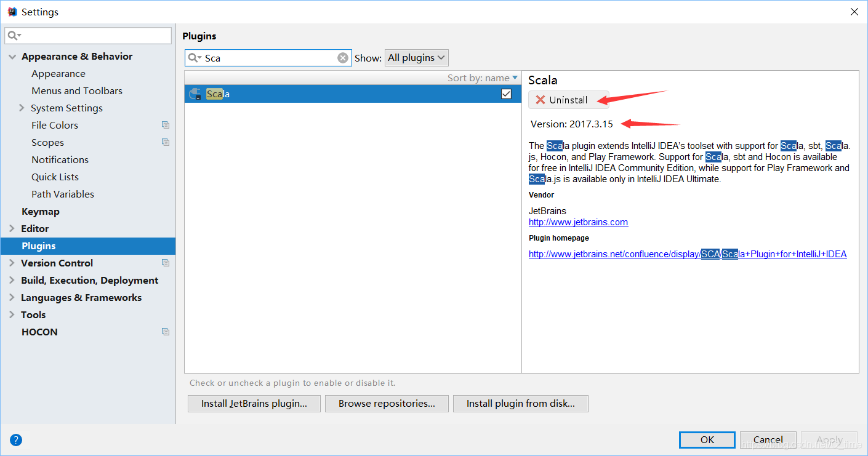Click Browse repositories button

tap(387, 404)
